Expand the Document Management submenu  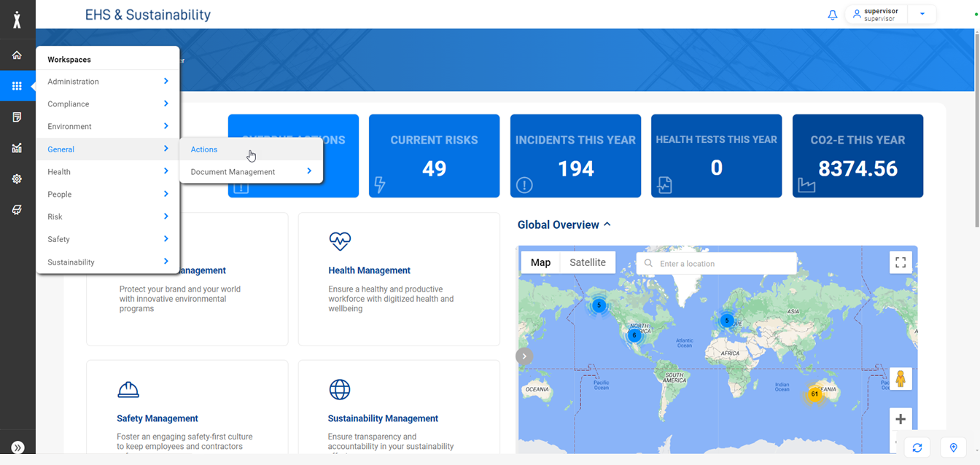(251, 172)
